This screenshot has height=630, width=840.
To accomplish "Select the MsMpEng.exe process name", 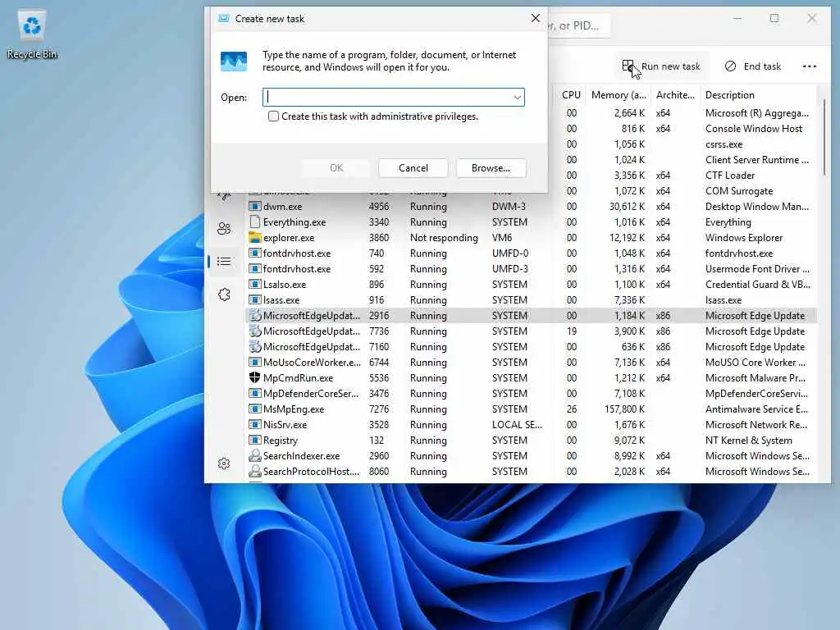I will (x=294, y=409).
